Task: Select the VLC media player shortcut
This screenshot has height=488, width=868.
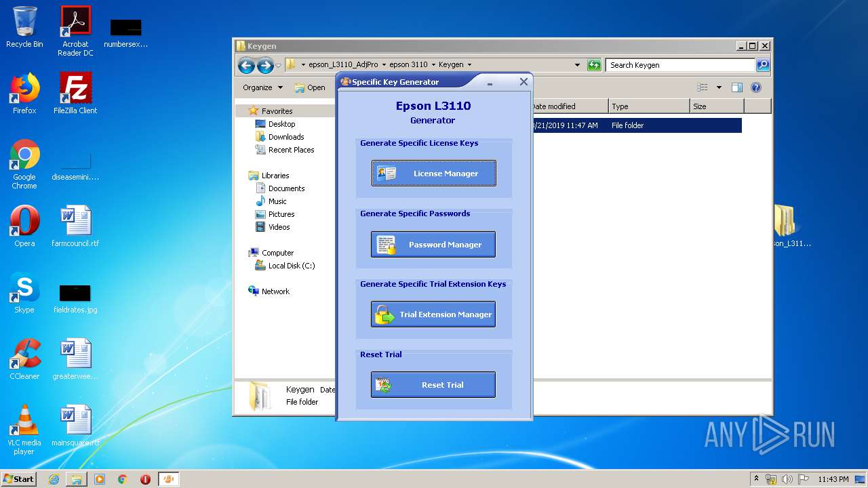Action: (24, 430)
